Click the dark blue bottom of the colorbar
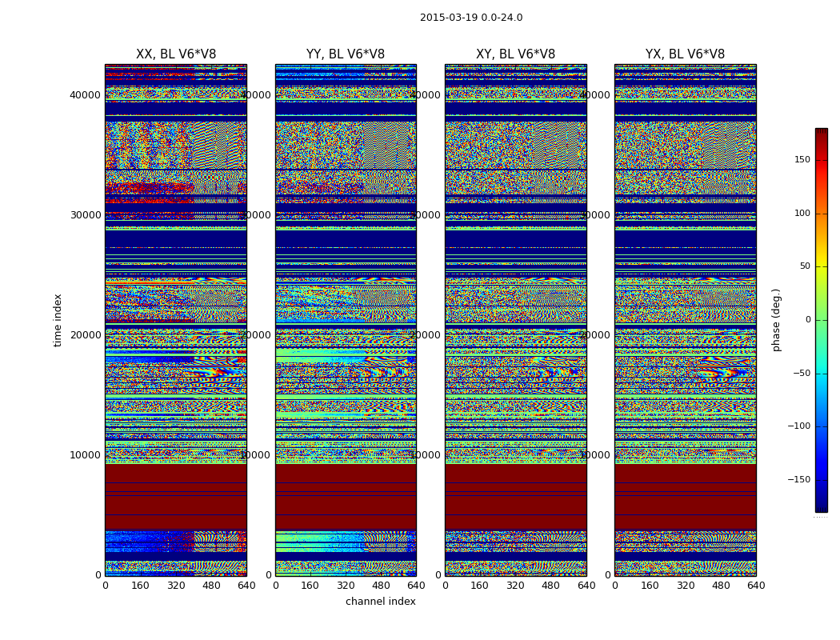 pos(822,508)
